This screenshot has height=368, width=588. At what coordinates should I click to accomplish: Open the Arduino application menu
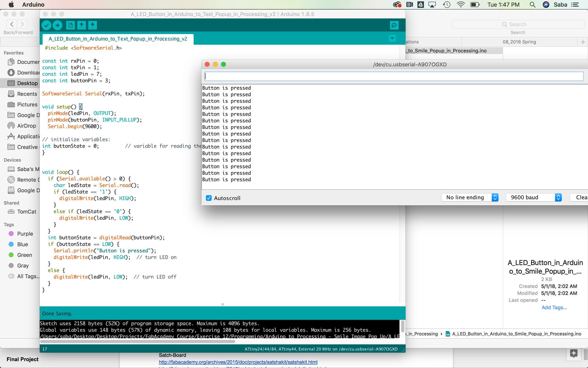coord(33,5)
